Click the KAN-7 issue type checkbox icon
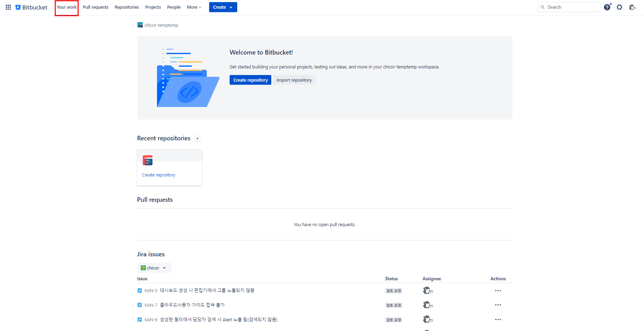The width and height of the screenshot is (644, 331). 140,305
